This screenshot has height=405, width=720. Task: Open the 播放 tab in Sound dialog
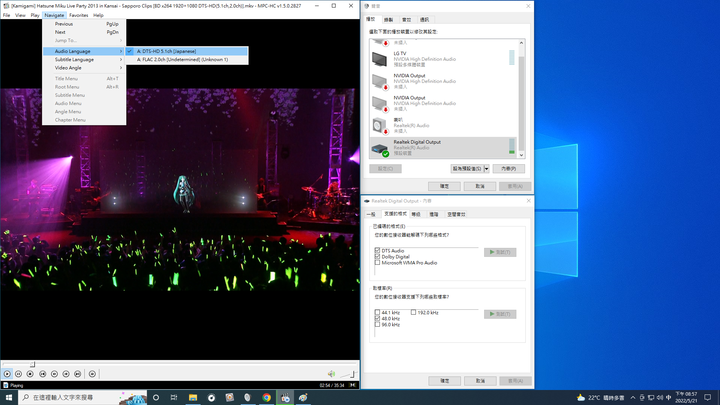[x=371, y=19]
